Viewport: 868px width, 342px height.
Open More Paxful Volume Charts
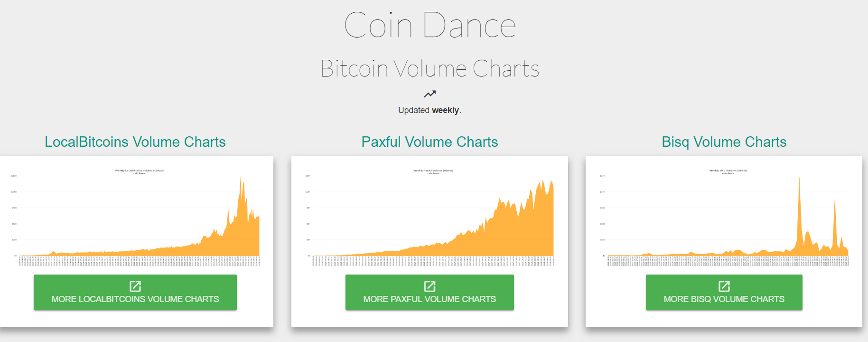(x=429, y=293)
